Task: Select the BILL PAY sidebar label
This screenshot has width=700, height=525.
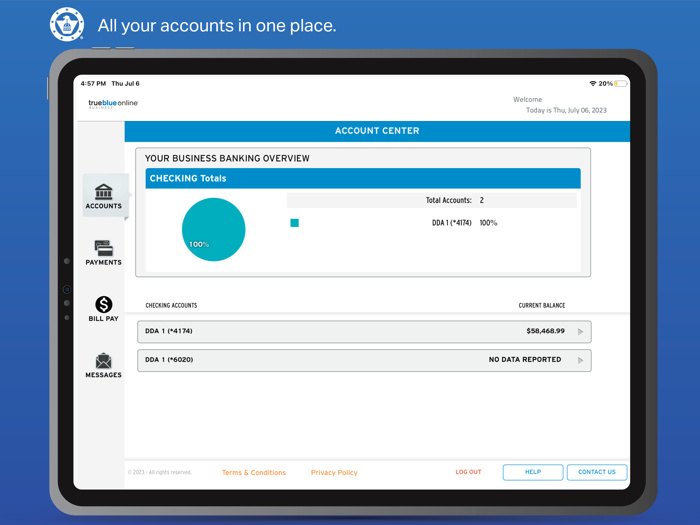Action: click(104, 318)
